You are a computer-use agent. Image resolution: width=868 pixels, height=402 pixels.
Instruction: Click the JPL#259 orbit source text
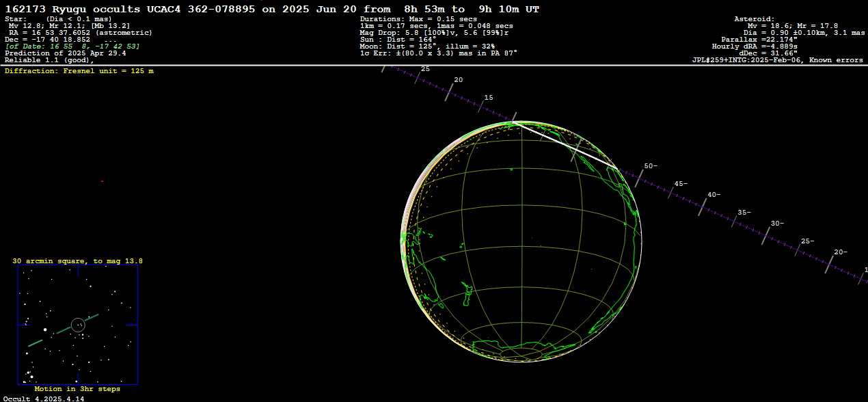tap(777, 60)
